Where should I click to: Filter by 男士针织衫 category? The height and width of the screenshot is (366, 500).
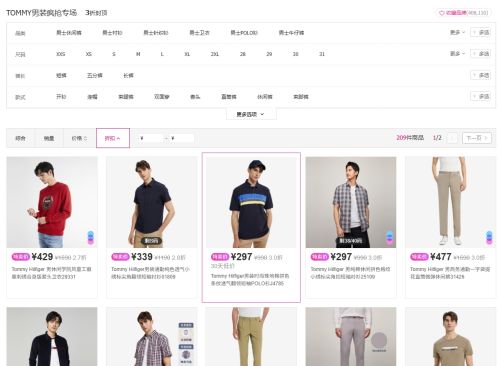[x=156, y=33]
